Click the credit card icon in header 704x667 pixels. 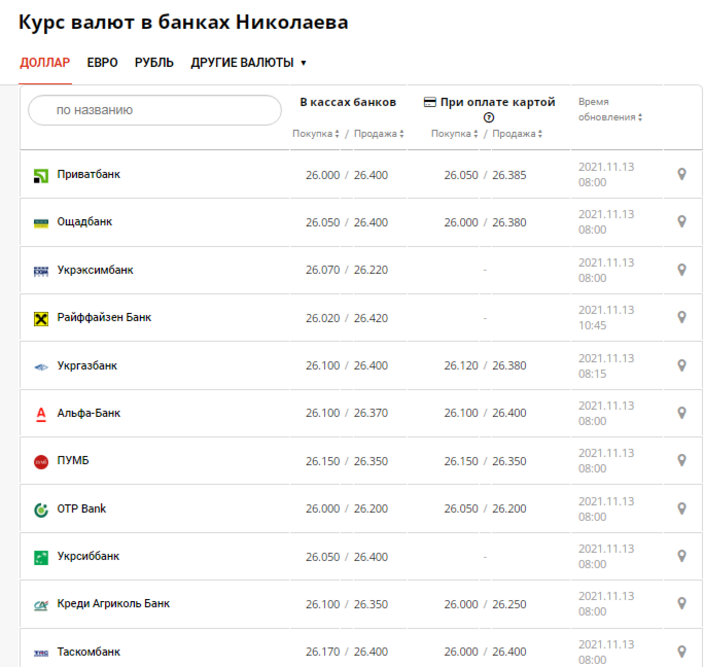click(x=430, y=102)
